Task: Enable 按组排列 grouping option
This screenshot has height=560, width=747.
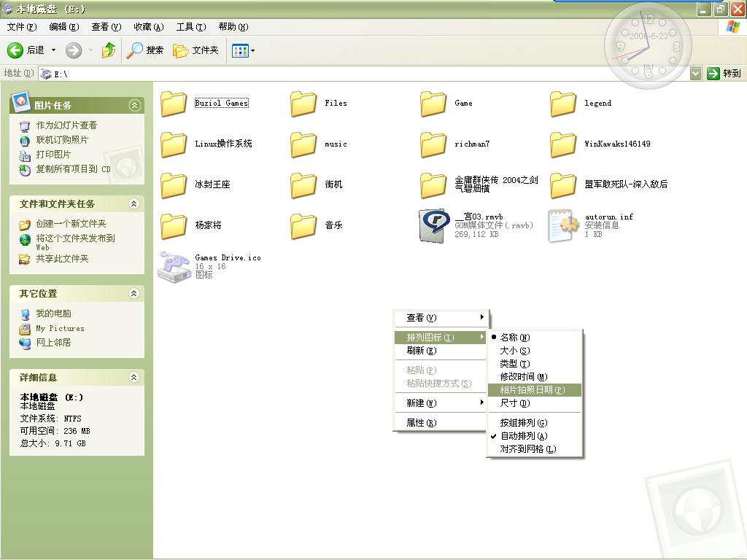Action: pos(534,423)
